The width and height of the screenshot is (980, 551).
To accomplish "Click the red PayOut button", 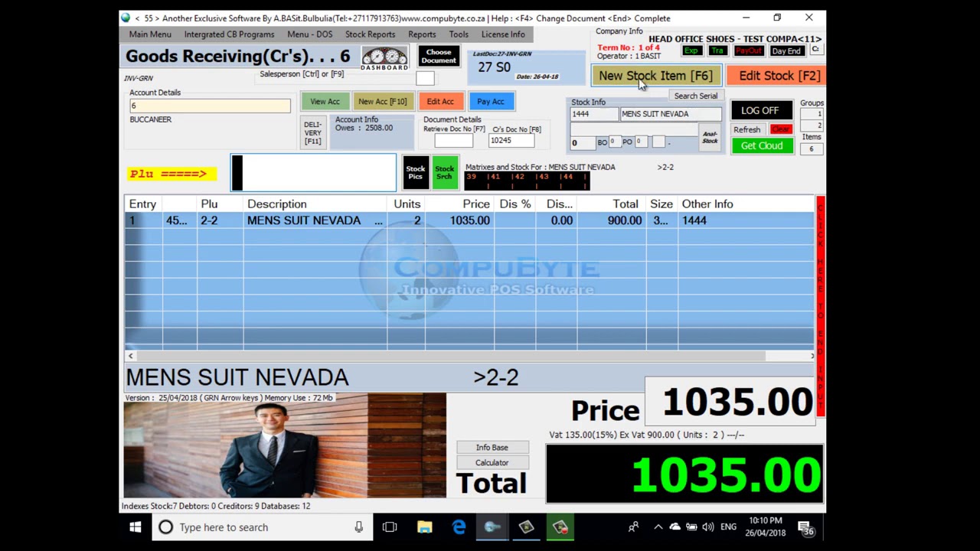I will click(749, 51).
